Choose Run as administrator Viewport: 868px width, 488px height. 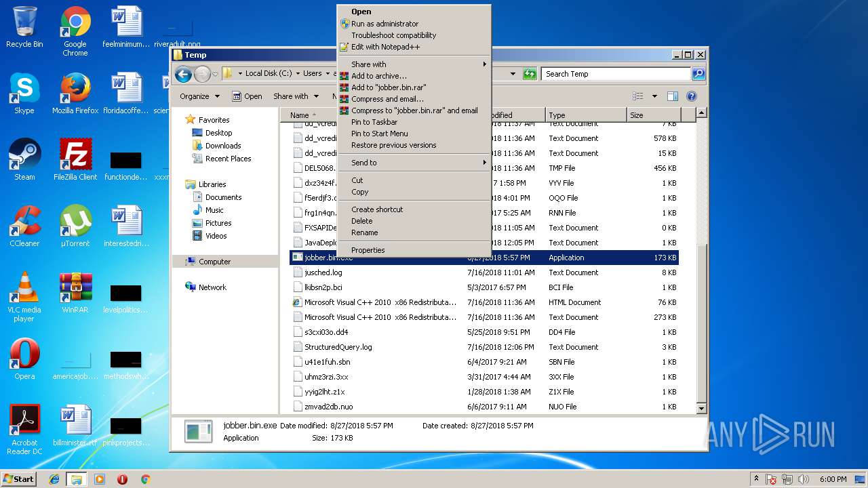click(414, 24)
